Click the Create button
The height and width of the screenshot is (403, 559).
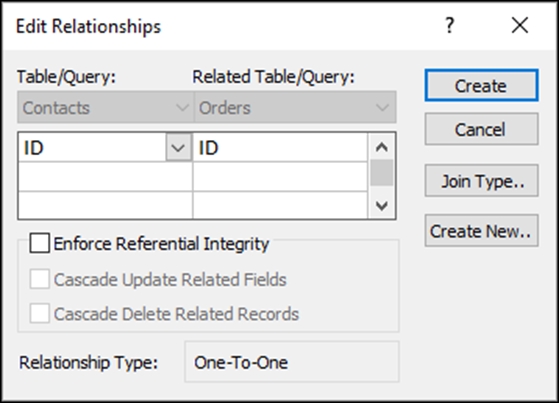click(481, 86)
